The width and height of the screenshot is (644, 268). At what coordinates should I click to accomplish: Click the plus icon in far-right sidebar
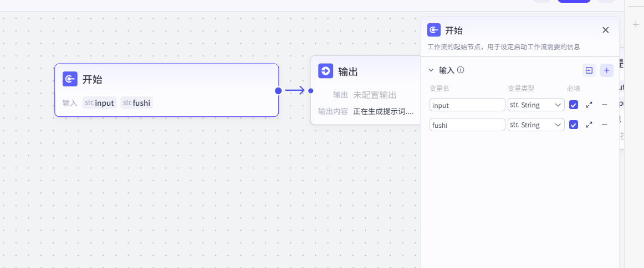(636, 24)
